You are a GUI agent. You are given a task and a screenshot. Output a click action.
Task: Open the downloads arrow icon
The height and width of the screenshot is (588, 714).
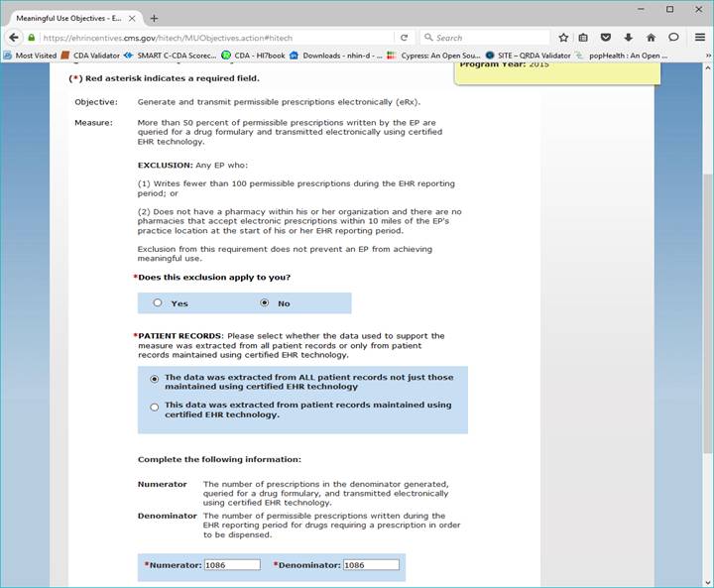coord(628,38)
